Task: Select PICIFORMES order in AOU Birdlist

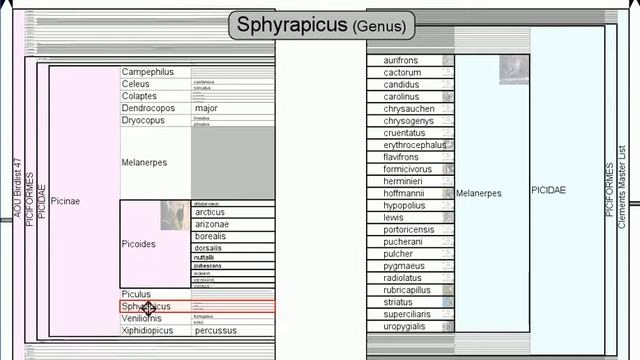Action: click(x=30, y=199)
